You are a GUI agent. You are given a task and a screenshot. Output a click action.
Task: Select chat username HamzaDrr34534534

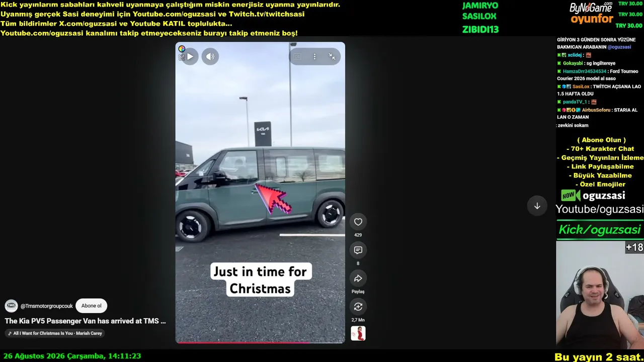coord(585,71)
